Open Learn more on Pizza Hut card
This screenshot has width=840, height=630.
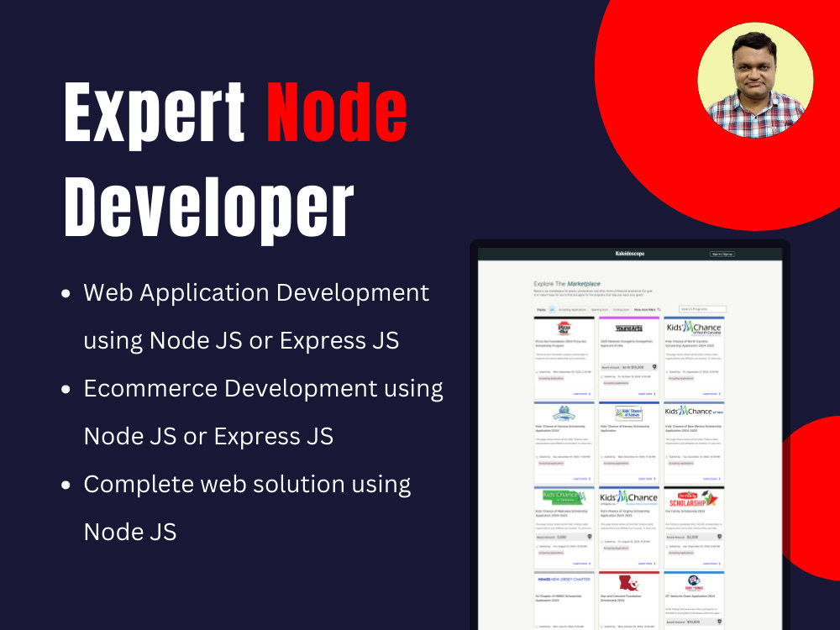point(582,394)
